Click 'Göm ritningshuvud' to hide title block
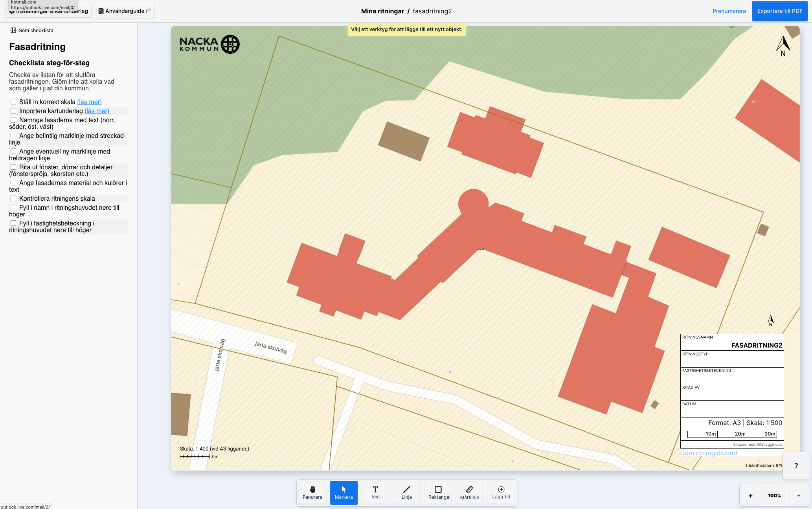Viewport: 812px width, 509px height. [x=708, y=453]
